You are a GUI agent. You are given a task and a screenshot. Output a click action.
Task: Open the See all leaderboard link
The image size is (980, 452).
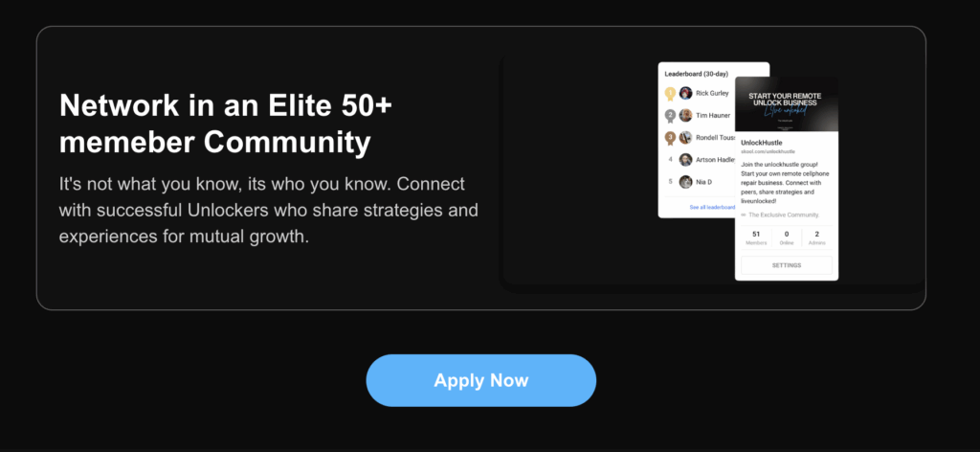(x=712, y=207)
